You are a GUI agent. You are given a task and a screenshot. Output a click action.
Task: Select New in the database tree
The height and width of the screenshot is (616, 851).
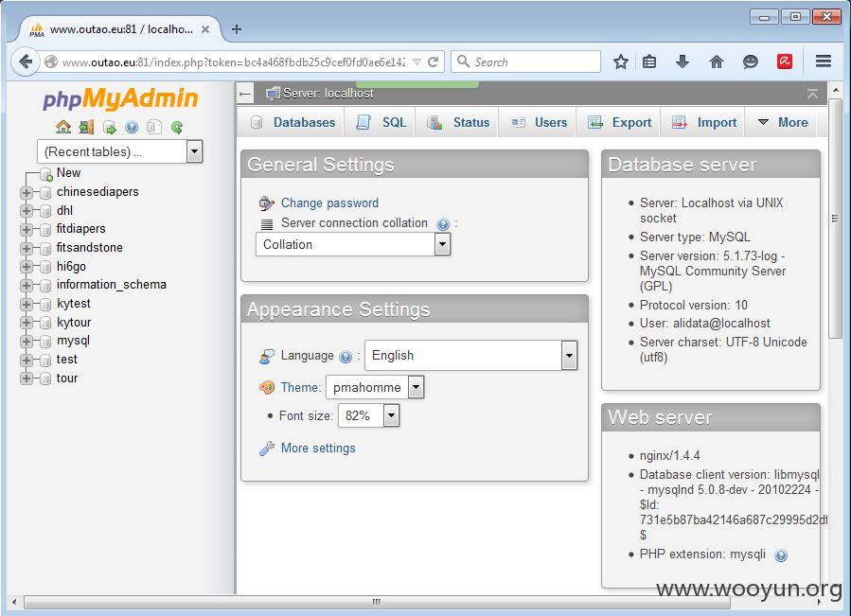[x=68, y=173]
